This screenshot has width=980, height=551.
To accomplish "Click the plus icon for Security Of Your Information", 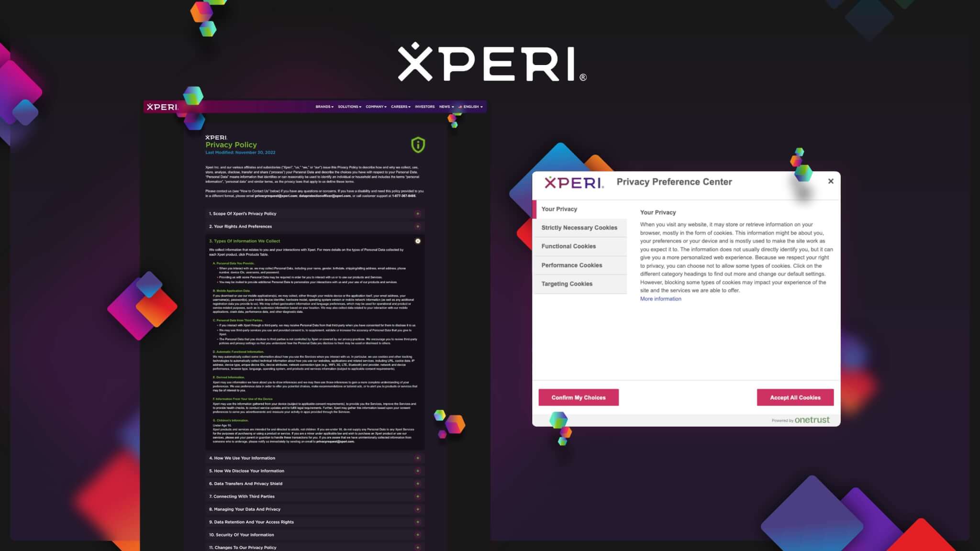I will click(x=418, y=535).
